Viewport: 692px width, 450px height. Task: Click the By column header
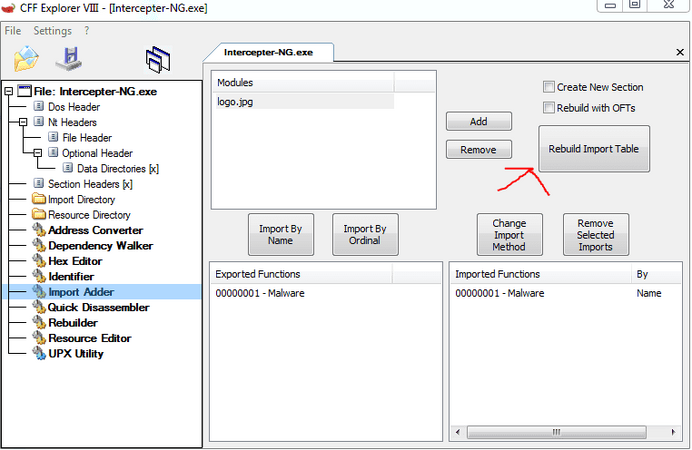(656, 274)
